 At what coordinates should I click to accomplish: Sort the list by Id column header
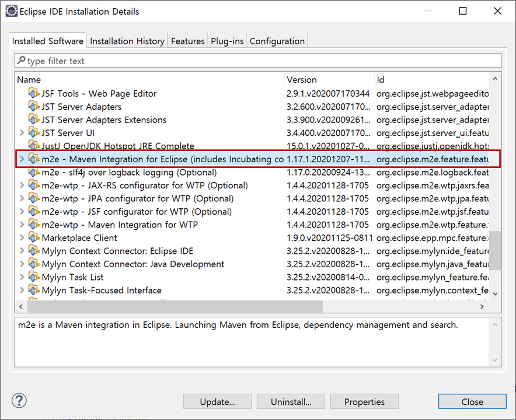(431, 79)
